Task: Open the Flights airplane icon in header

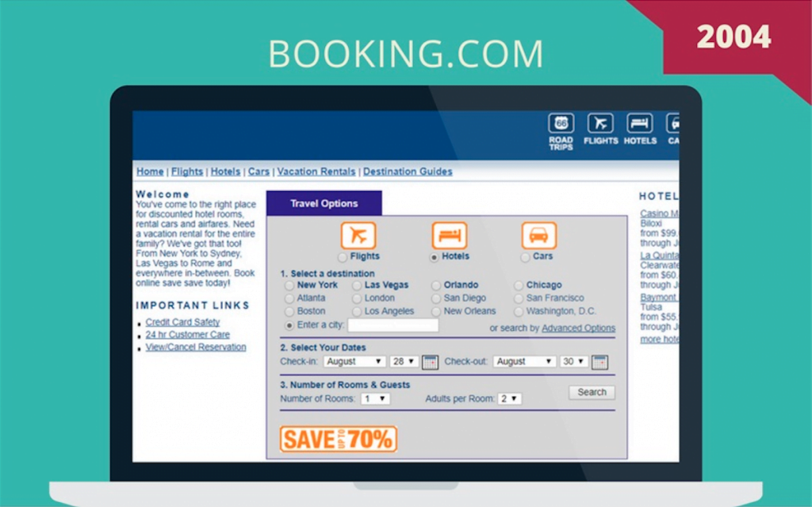Action: tap(600, 124)
